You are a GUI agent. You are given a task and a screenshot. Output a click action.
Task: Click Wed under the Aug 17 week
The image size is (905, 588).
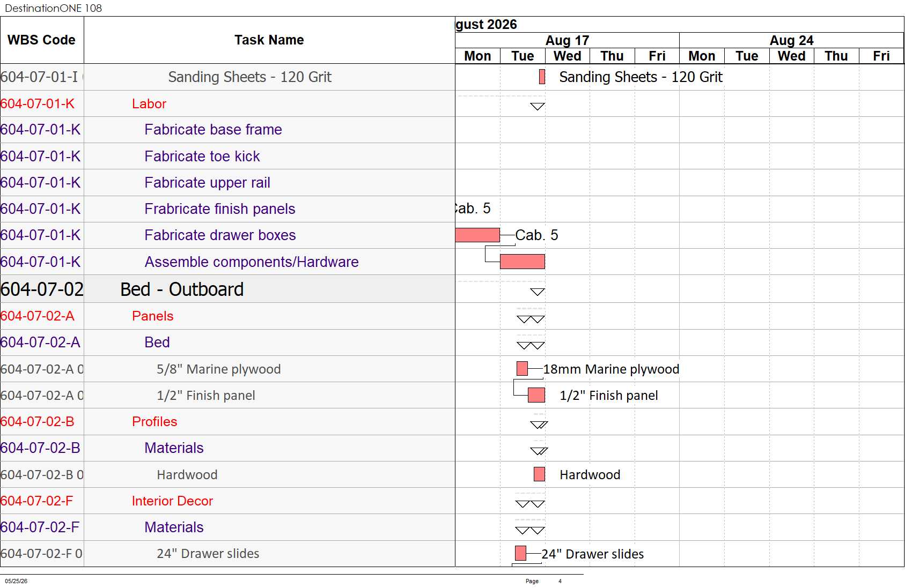pos(567,56)
